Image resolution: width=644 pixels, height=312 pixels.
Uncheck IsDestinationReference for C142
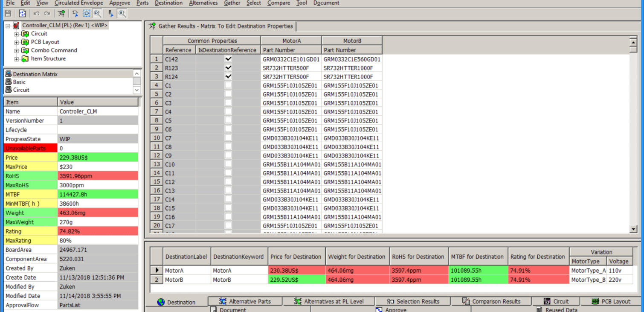click(228, 58)
